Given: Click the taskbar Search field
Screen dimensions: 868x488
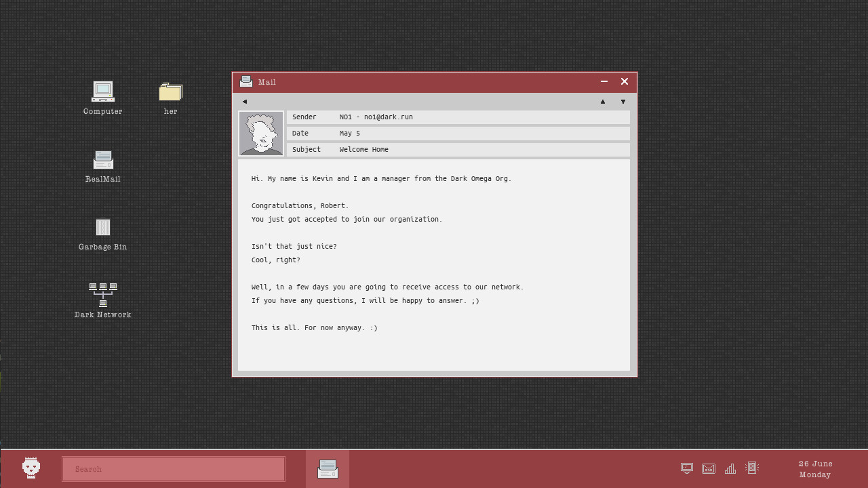Looking at the screenshot, I should (174, 469).
